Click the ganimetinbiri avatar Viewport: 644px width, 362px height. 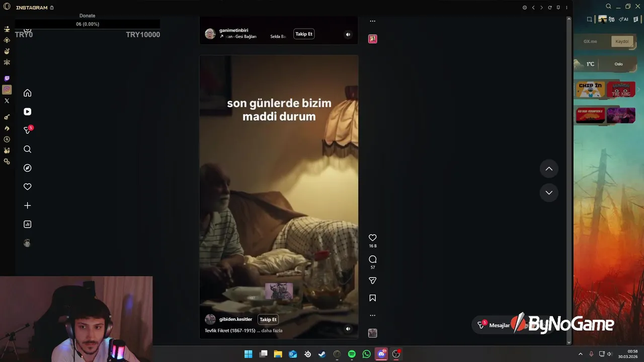(210, 34)
